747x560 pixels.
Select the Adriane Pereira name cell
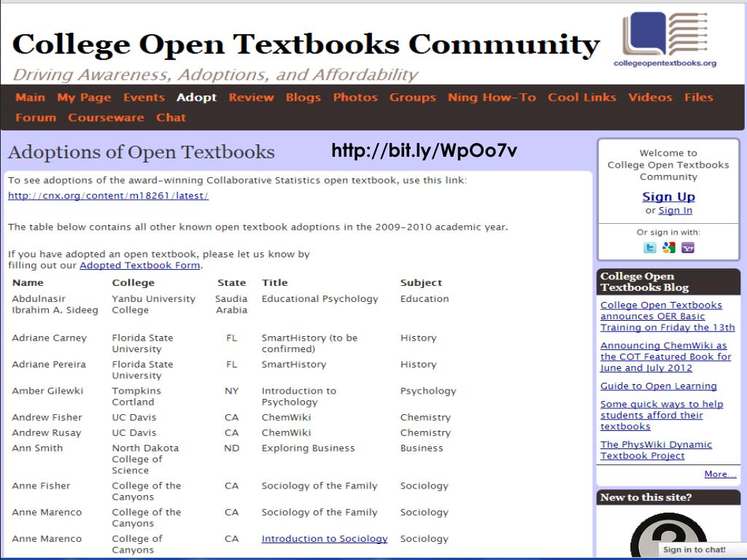pos(49,365)
